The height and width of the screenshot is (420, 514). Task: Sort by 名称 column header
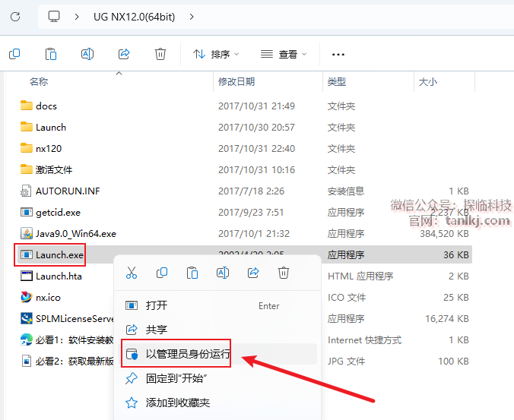click(39, 81)
